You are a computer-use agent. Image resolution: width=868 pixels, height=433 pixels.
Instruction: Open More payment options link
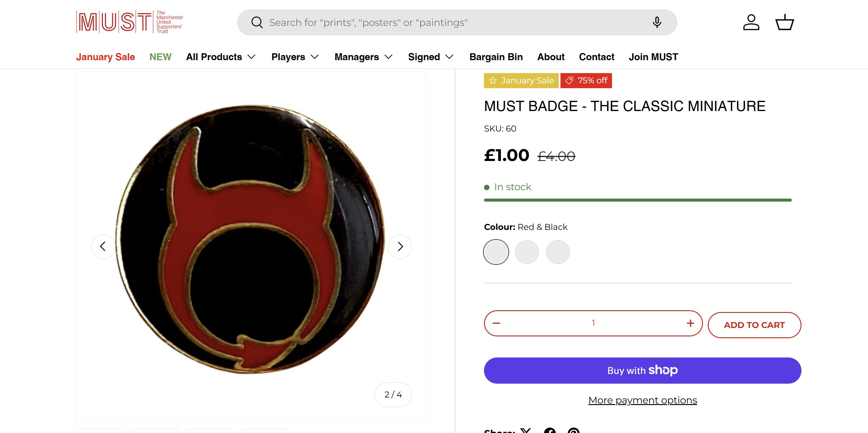(x=643, y=400)
